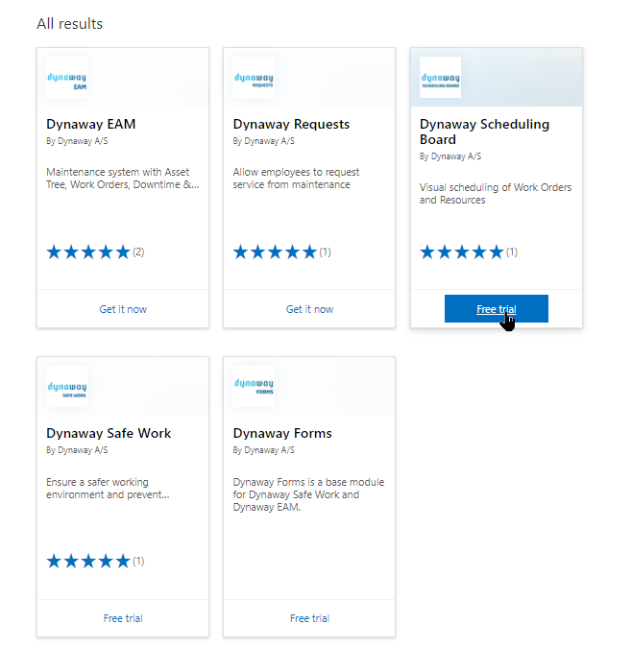
Task: Click the star rating on Dynaway Safe Work
Action: click(88, 562)
